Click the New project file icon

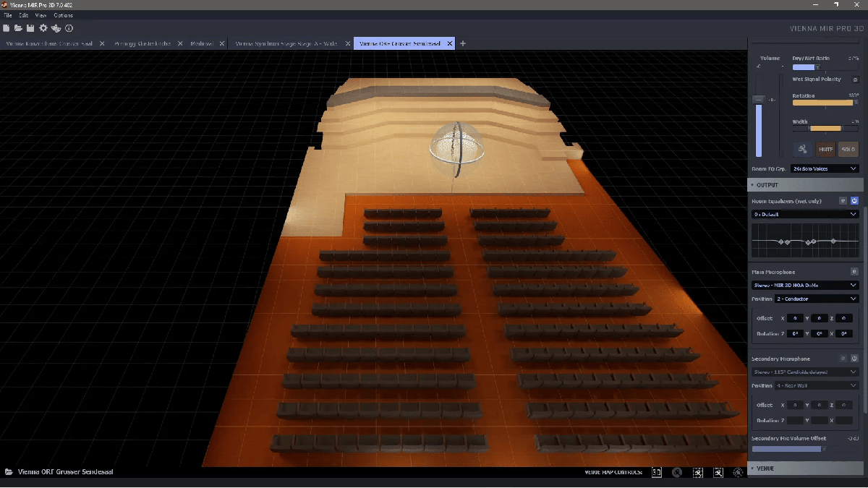point(7,28)
